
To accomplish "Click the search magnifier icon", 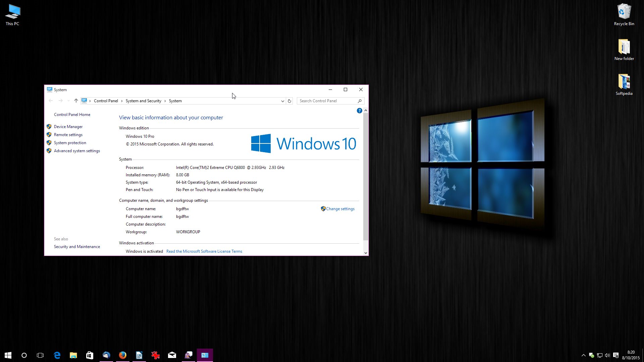I will click(x=360, y=101).
